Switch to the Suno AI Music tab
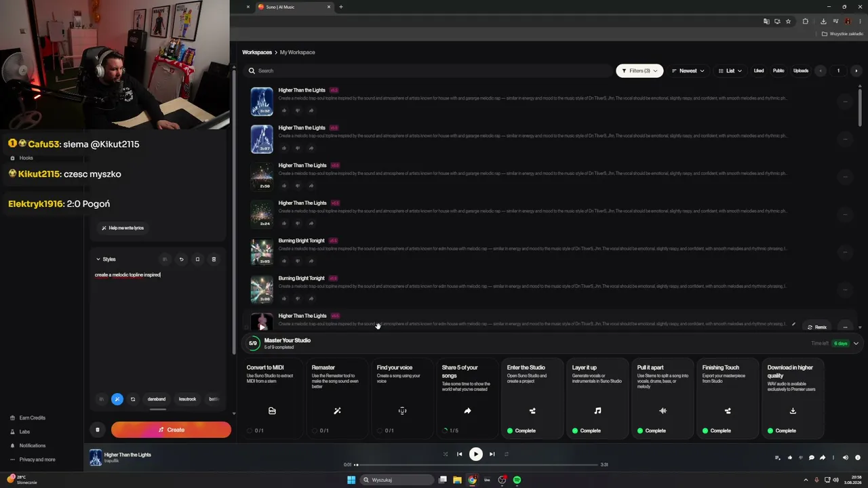868x488 pixels. coord(295,7)
